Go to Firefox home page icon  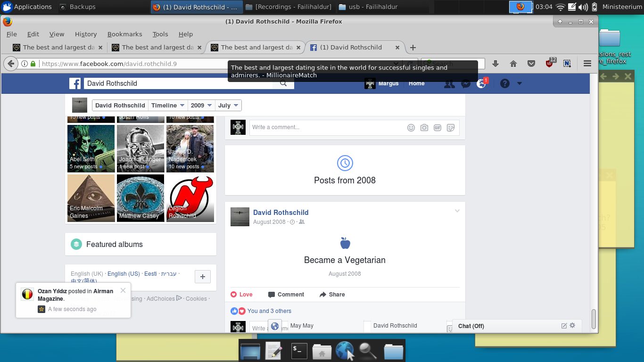[x=513, y=64]
